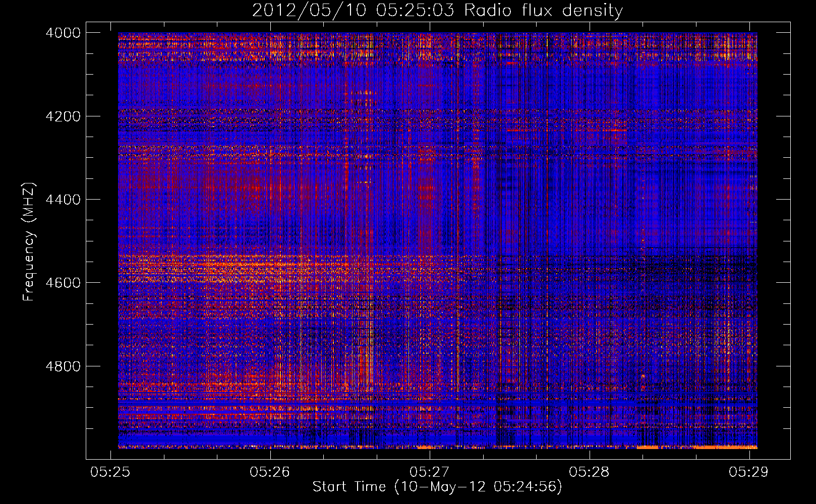
Task: Select the 4800 frequency axis label
Action: [63, 366]
